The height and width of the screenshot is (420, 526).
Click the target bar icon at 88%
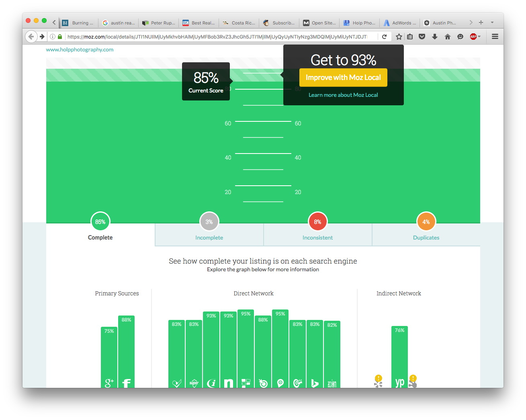pos(263,383)
